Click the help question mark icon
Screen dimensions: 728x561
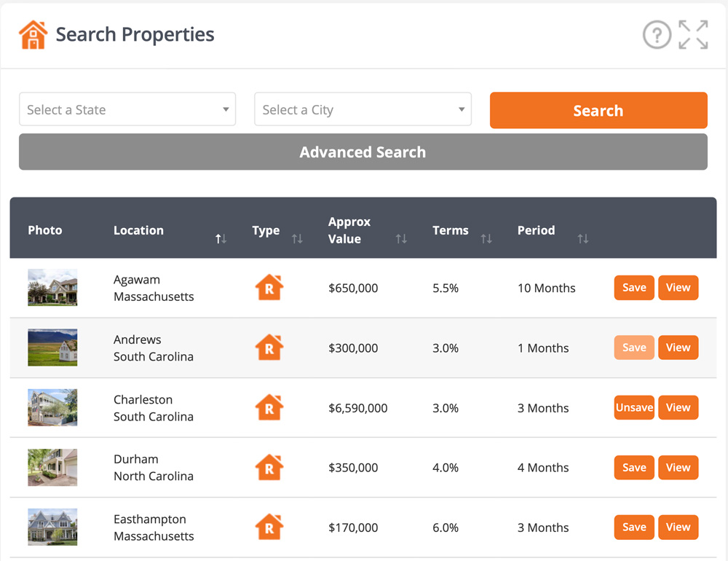(x=656, y=35)
